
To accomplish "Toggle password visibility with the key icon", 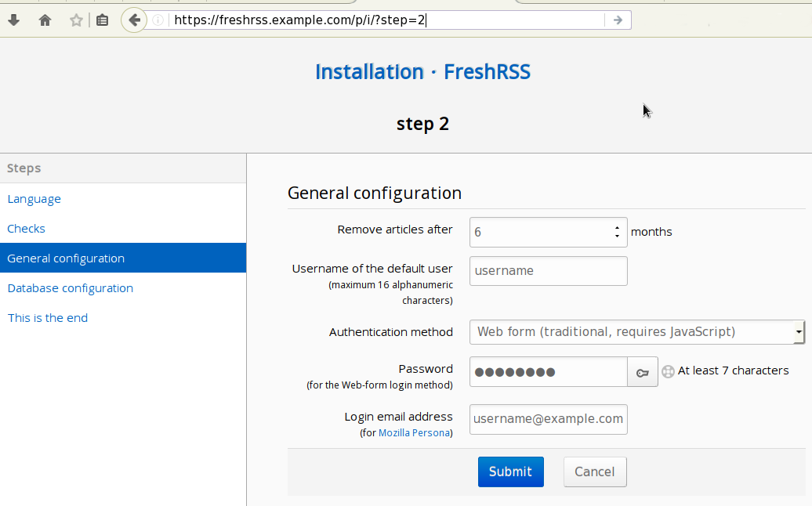I will pyautogui.click(x=642, y=372).
